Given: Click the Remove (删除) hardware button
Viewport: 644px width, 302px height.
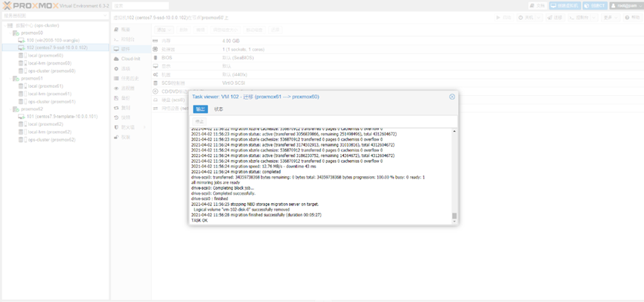Looking at the screenshot, I should coord(184,30).
